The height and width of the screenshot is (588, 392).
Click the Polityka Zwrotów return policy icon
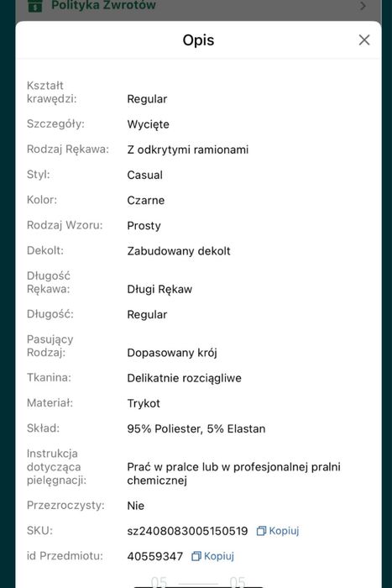click(x=35, y=6)
